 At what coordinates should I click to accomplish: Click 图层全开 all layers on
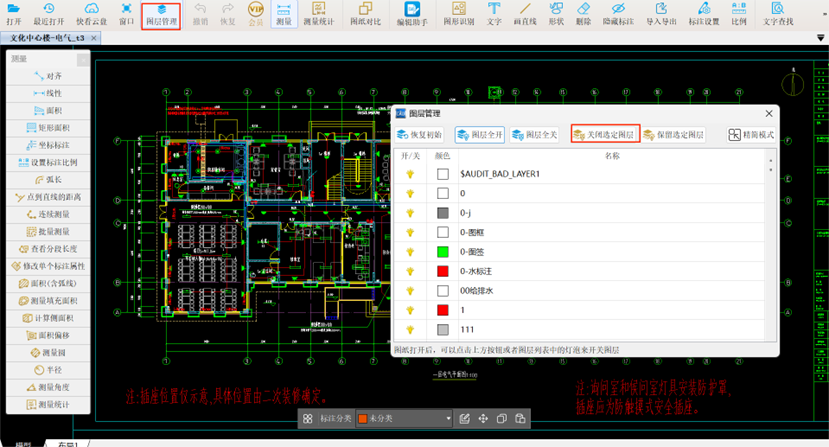pos(480,135)
